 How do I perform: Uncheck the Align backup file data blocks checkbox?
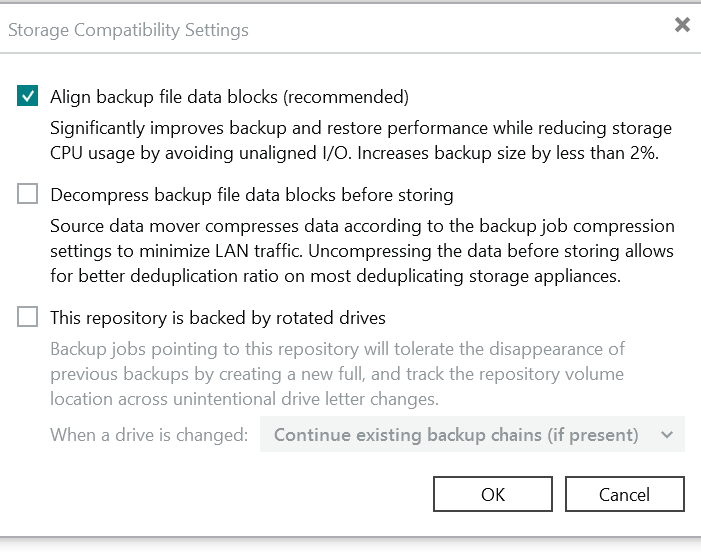27,97
